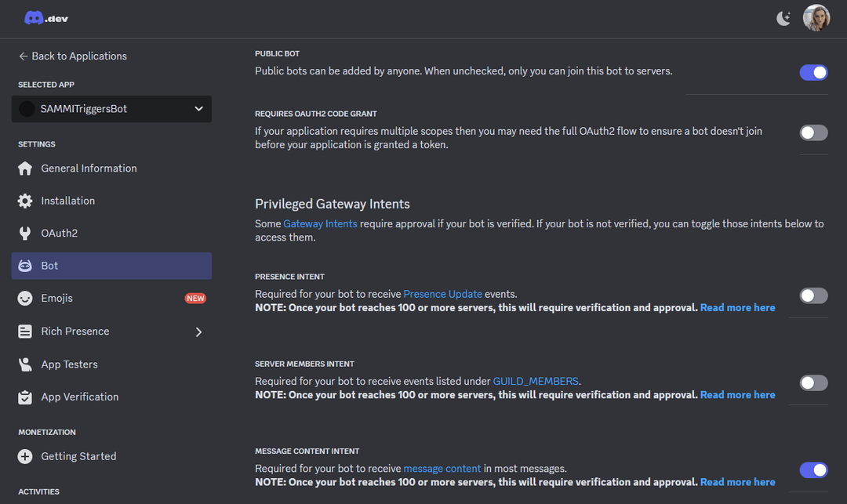Click Getting Started plus icon
Screen dimensions: 847x504
(x=25, y=456)
